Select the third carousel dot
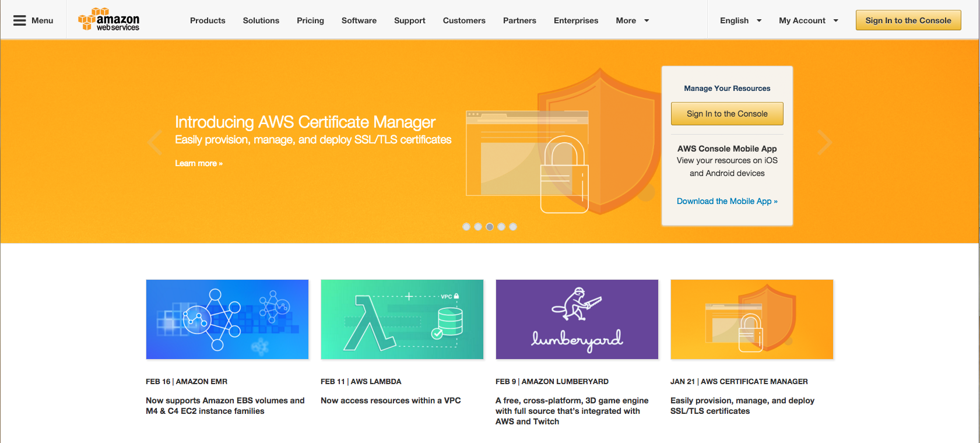Screen dimensions: 980x443 click(x=490, y=227)
